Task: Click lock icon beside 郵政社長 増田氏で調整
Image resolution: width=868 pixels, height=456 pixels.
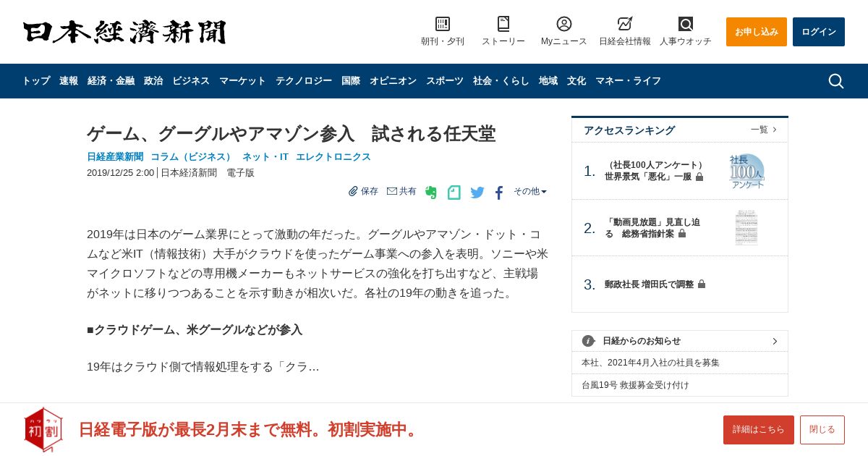Action: pyautogui.click(x=702, y=284)
